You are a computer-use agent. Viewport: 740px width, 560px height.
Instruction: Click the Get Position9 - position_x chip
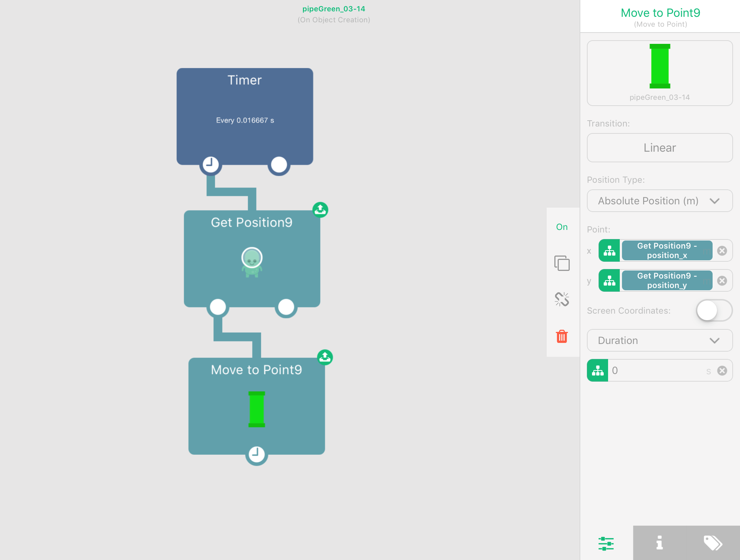pos(667,251)
